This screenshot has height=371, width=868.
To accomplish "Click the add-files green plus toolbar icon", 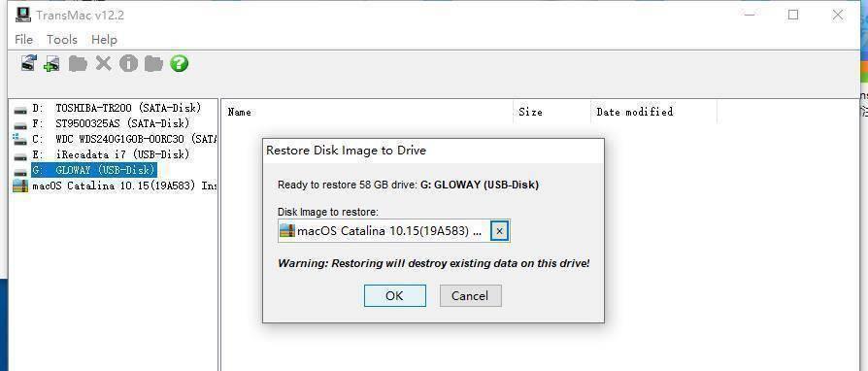I will (x=52, y=64).
